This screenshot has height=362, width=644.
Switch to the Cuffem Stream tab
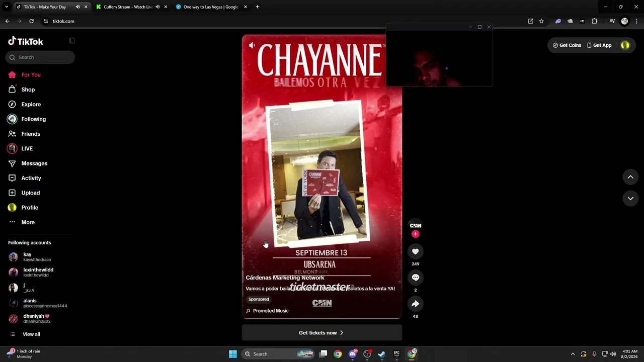pos(128,7)
